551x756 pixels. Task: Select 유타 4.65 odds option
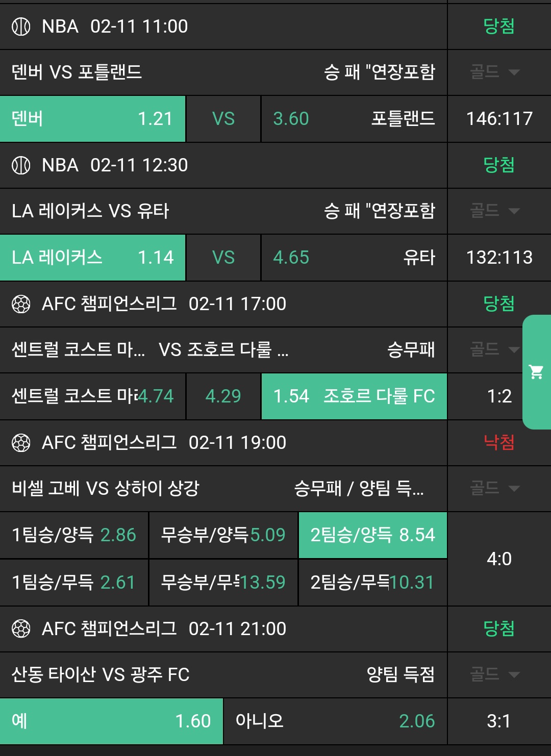click(354, 258)
